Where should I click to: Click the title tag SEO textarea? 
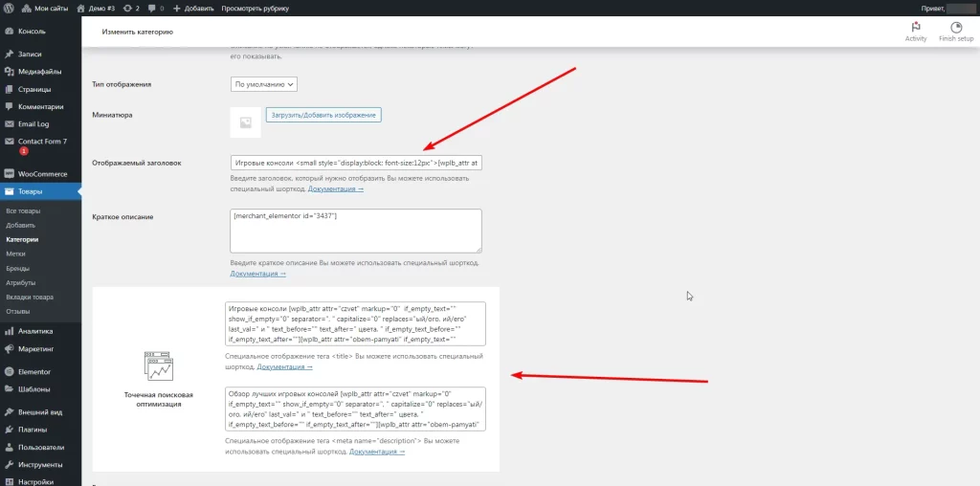pos(356,323)
